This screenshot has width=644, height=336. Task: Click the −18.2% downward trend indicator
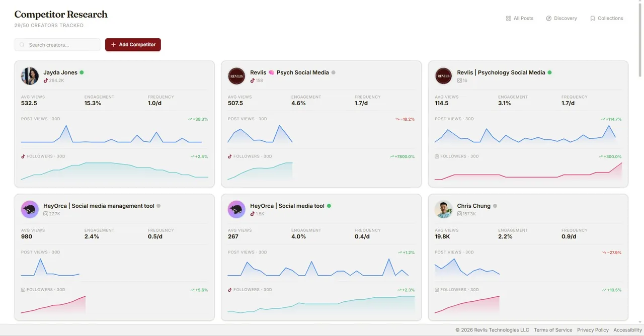405,119
